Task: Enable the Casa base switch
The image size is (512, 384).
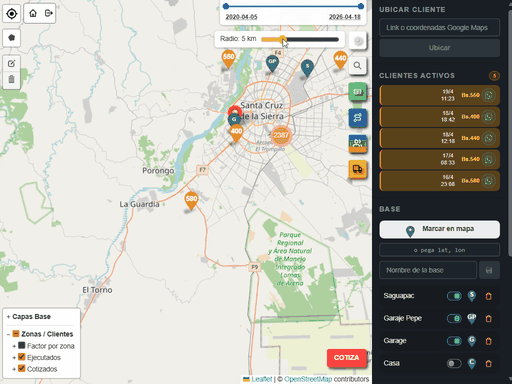Action: (x=454, y=363)
